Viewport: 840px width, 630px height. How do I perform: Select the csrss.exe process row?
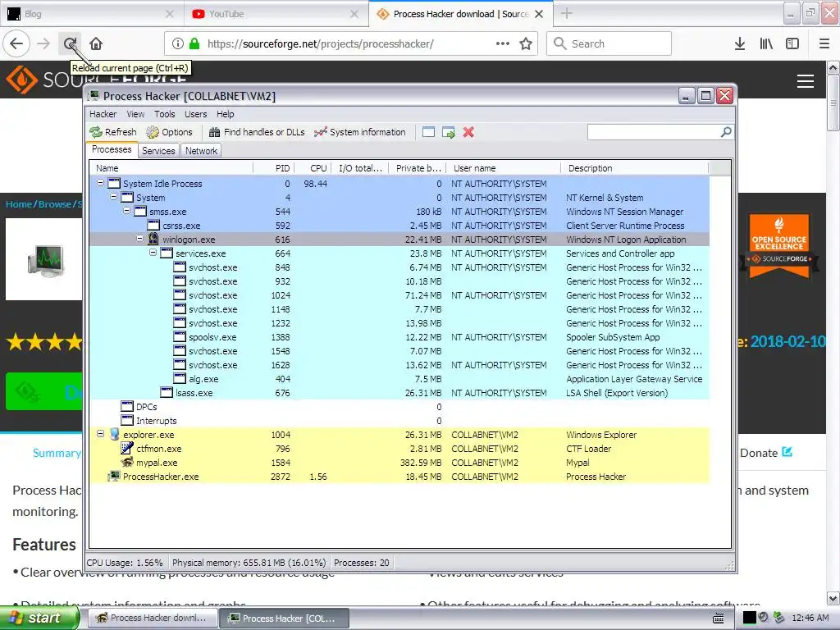click(399, 226)
